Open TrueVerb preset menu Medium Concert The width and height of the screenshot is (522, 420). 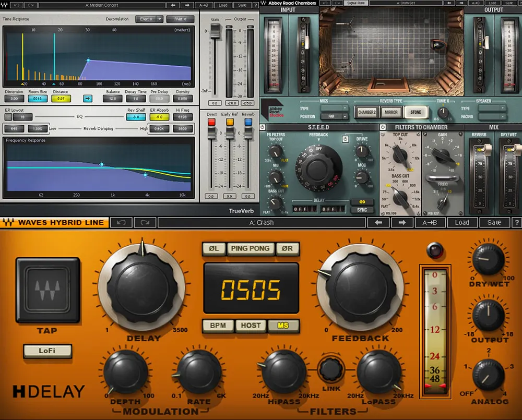[x=102, y=5]
